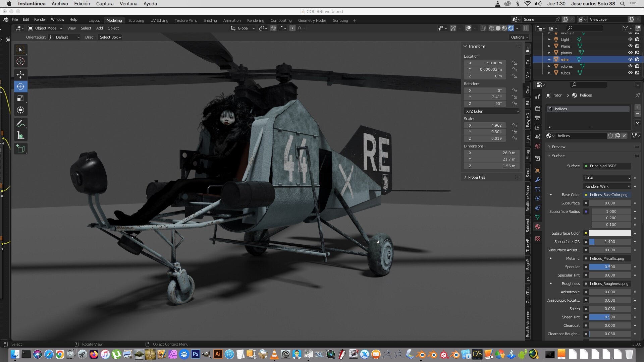This screenshot has width=644, height=362.
Task: Pick the Transform tool in the toolbar
Action: (20, 110)
